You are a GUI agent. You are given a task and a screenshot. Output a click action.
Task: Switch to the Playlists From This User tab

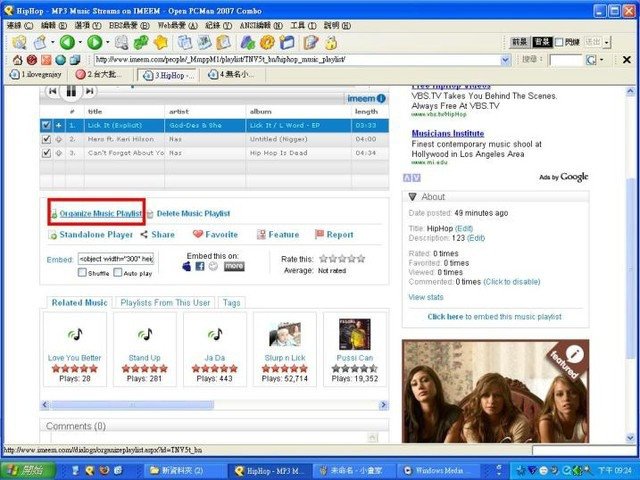(x=165, y=303)
